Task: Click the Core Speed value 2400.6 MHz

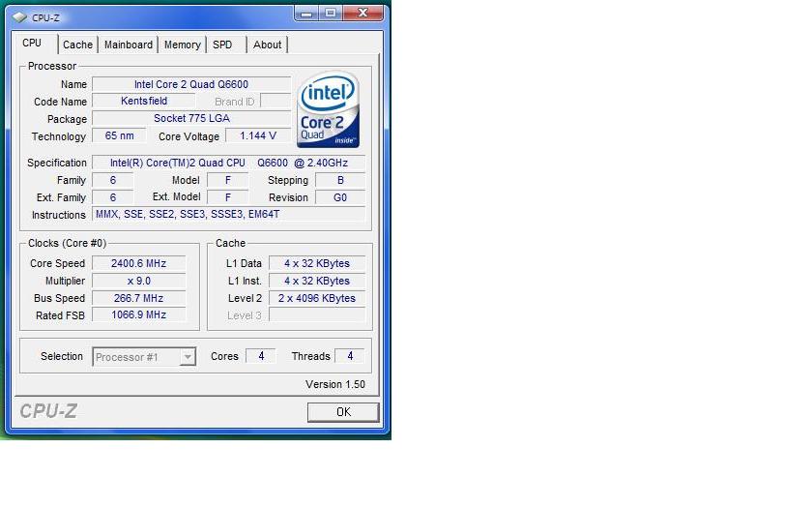Action: 139,263
